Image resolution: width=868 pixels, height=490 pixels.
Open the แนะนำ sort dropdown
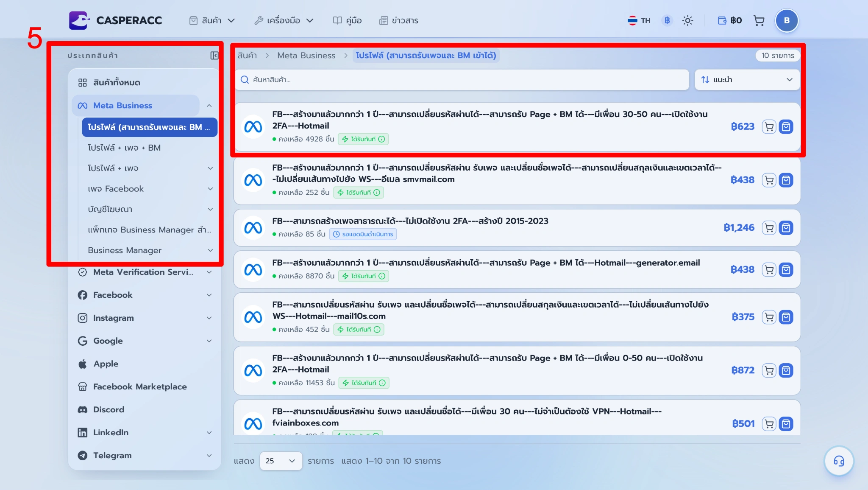point(747,80)
